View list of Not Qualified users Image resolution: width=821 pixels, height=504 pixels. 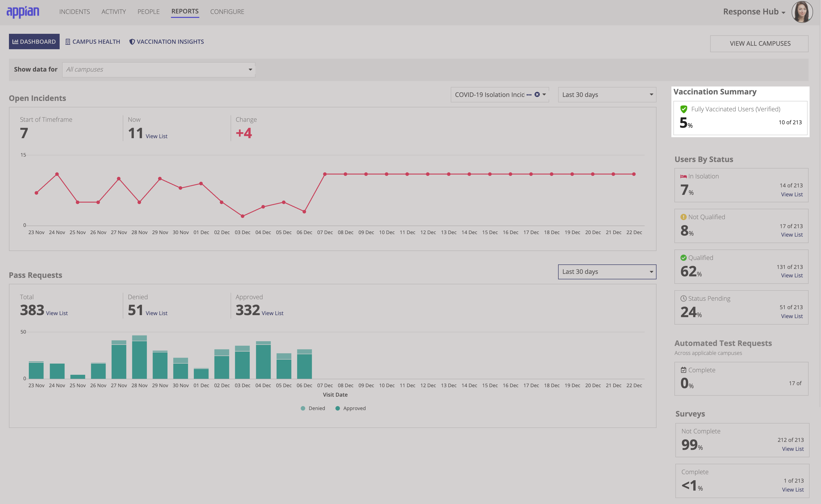point(792,235)
